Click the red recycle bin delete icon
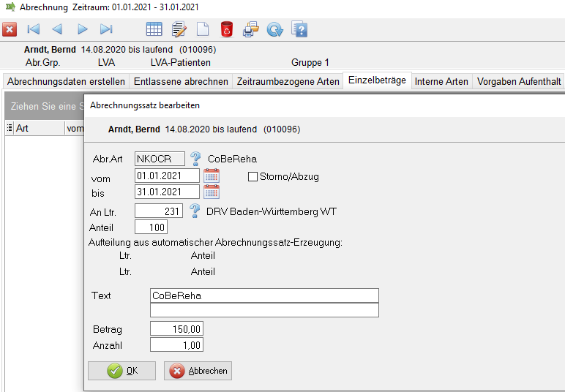Image resolution: width=565 pixels, height=392 pixels. click(x=226, y=29)
